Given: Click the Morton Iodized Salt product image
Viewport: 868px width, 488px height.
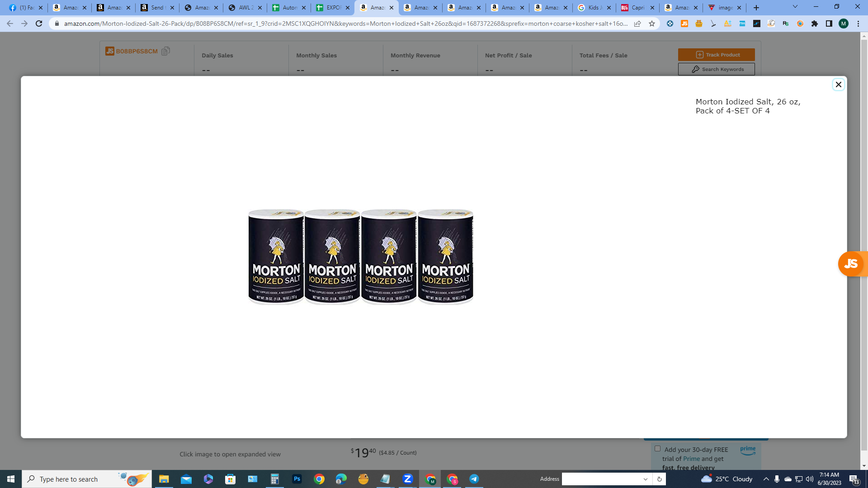Looking at the screenshot, I should [x=361, y=257].
